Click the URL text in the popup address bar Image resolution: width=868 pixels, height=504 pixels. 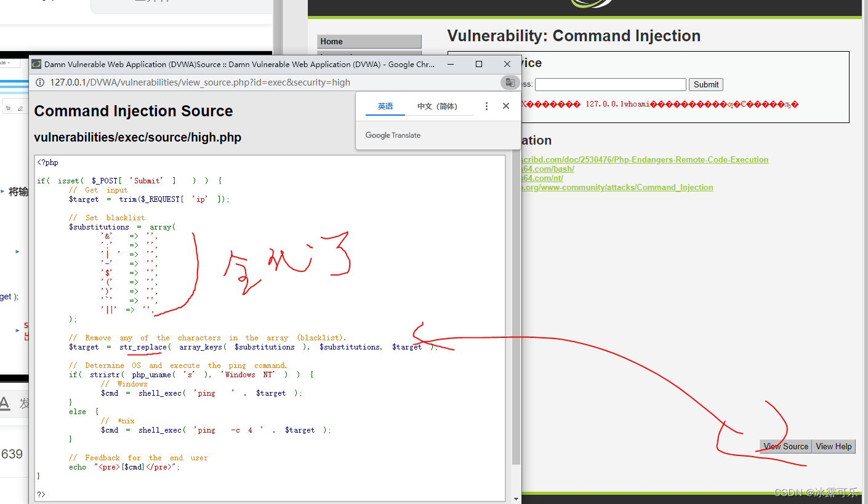[x=200, y=82]
